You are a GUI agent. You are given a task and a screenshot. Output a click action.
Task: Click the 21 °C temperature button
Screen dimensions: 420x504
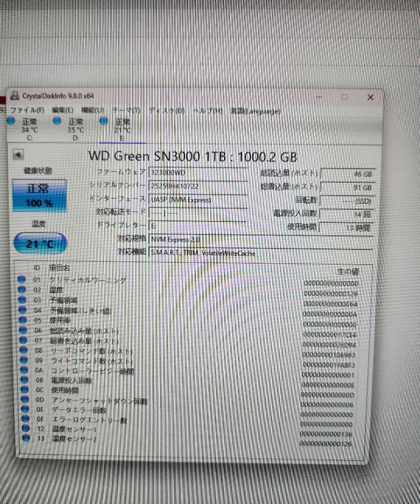click(x=41, y=243)
